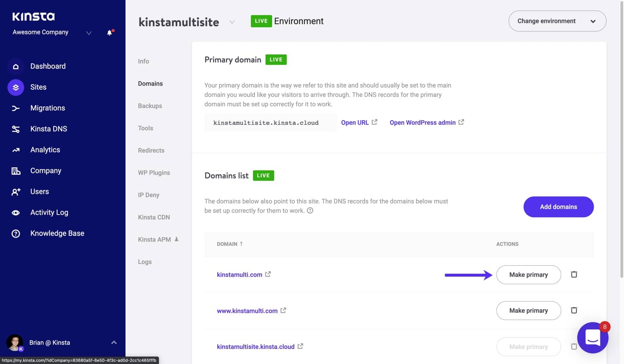Go to the Redirects section
This screenshot has height=364, width=624.
[151, 150]
